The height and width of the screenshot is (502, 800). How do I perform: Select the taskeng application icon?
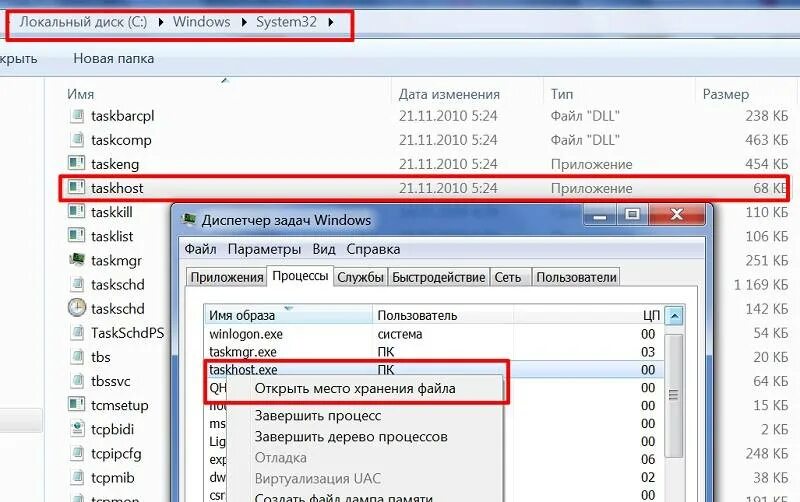coord(77,164)
